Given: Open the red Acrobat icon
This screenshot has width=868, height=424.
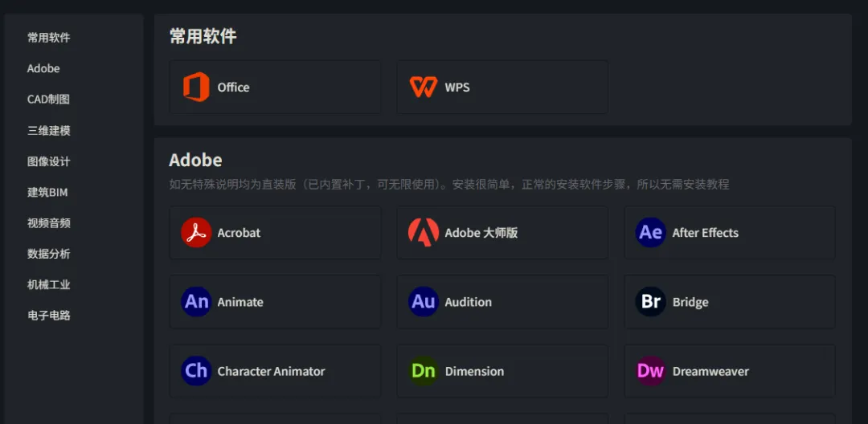Looking at the screenshot, I should (196, 233).
